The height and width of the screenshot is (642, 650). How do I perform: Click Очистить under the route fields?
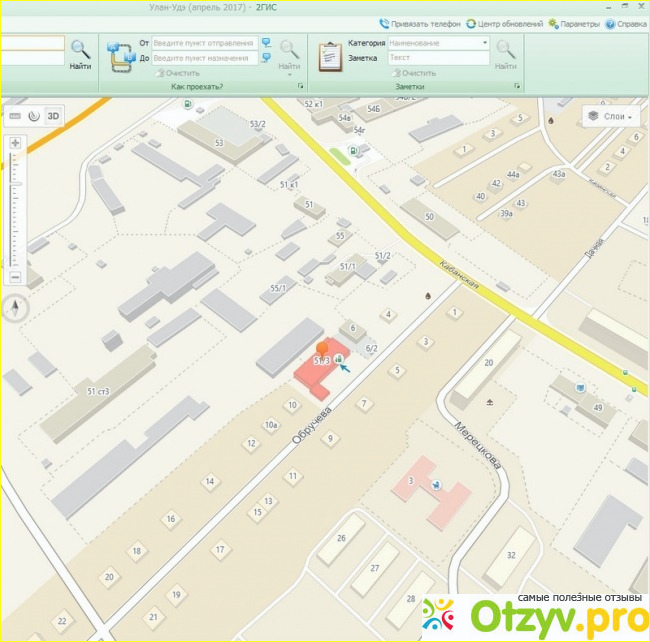click(176, 73)
